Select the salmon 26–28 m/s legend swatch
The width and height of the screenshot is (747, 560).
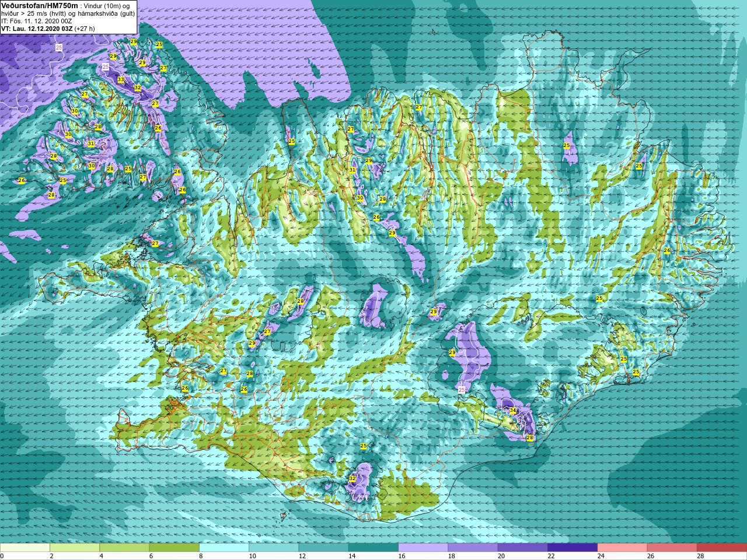pos(672,548)
